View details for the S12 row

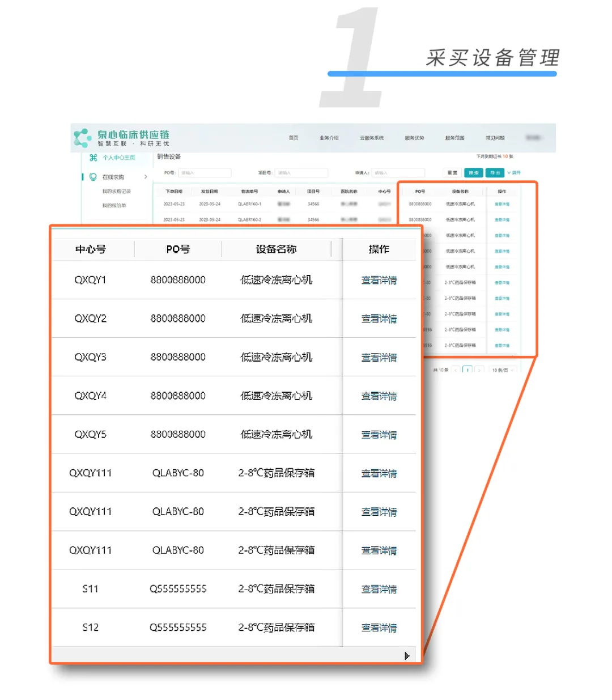pyautogui.click(x=379, y=627)
